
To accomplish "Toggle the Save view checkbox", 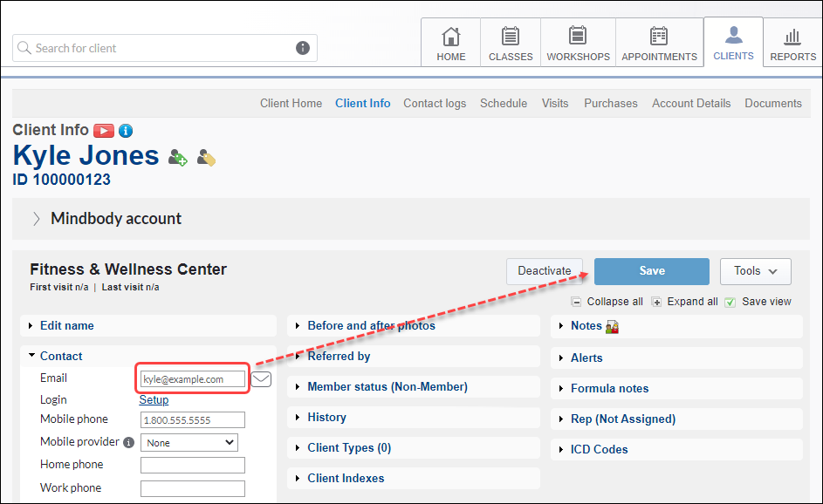I will pos(731,301).
